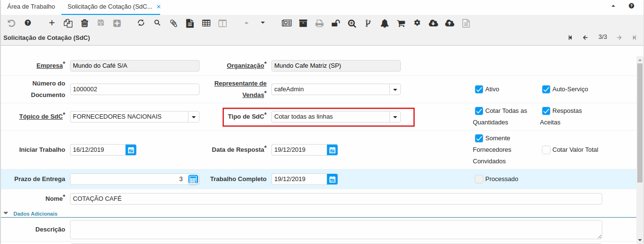Viewport: 644px width, 244px height.
Task: Delete record using trash icon
Action: coord(84,23)
